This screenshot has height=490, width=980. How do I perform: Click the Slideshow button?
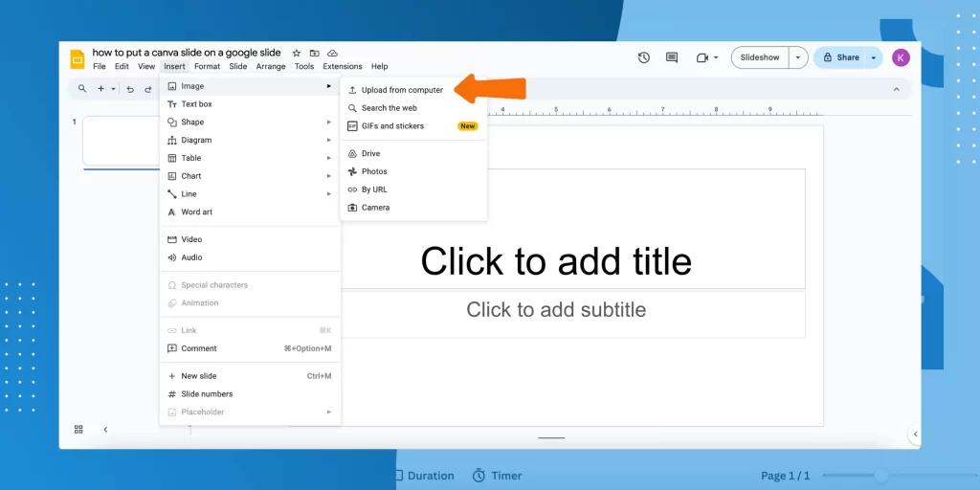pos(760,57)
